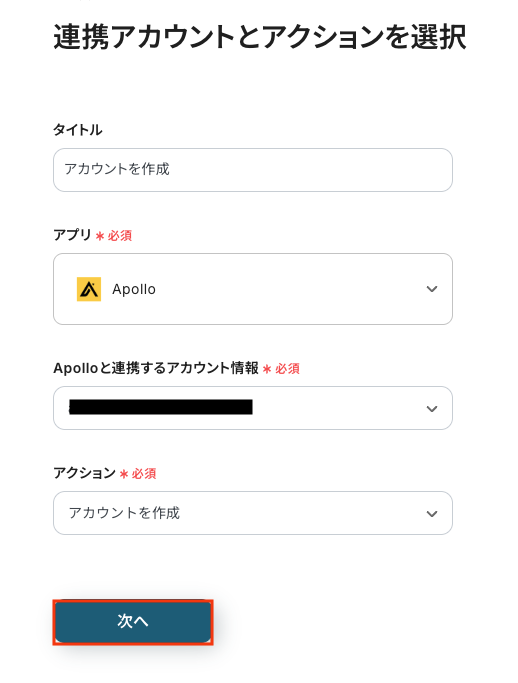Click the タイトル field label
518x683 pixels.
(x=78, y=130)
